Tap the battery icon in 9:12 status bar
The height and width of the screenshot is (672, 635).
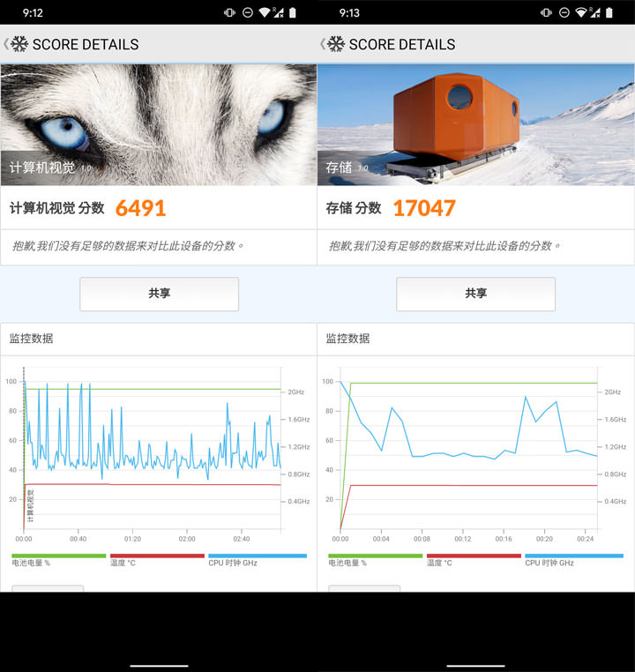coord(293,13)
